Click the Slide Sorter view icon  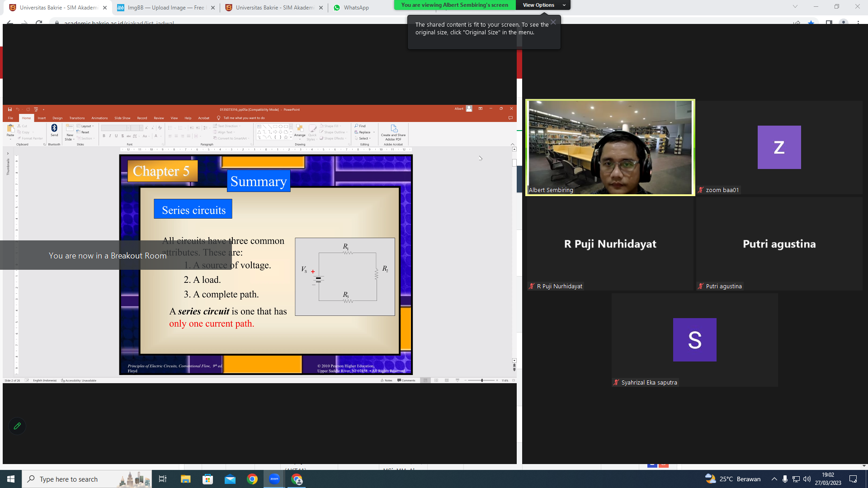pos(436,380)
